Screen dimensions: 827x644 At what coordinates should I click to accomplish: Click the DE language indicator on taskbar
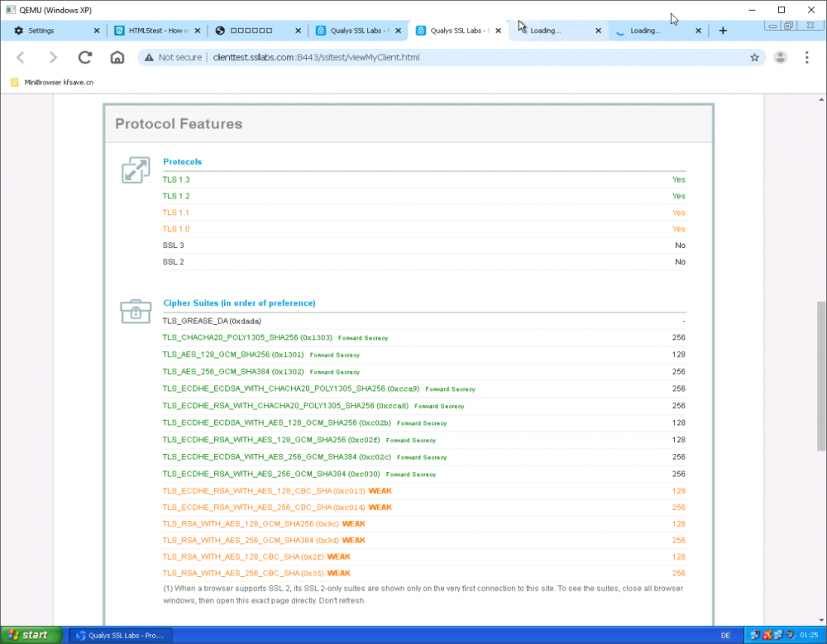(x=726, y=635)
